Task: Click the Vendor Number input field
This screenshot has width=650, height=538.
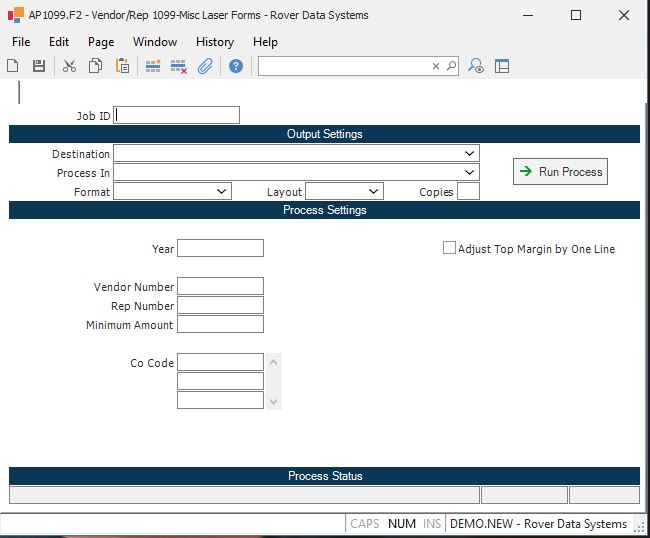Action: pos(220,287)
